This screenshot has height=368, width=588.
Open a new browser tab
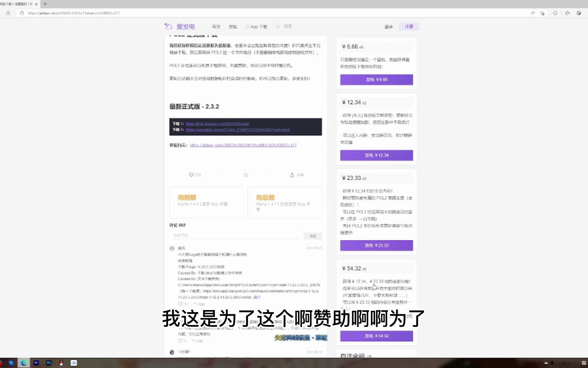pyautogui.click(x=45, y=4)
